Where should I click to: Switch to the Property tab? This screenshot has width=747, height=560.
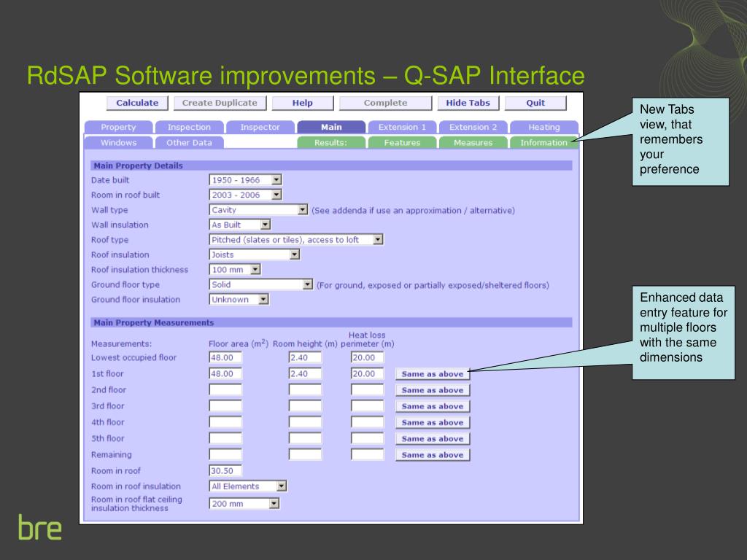(119, 127)
